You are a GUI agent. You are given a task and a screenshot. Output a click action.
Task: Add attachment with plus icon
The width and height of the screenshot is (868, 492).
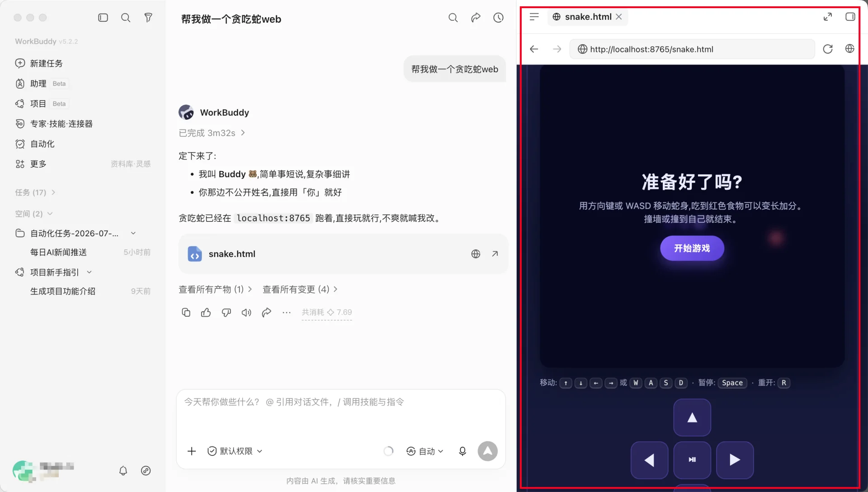click(x=192, y=451)
